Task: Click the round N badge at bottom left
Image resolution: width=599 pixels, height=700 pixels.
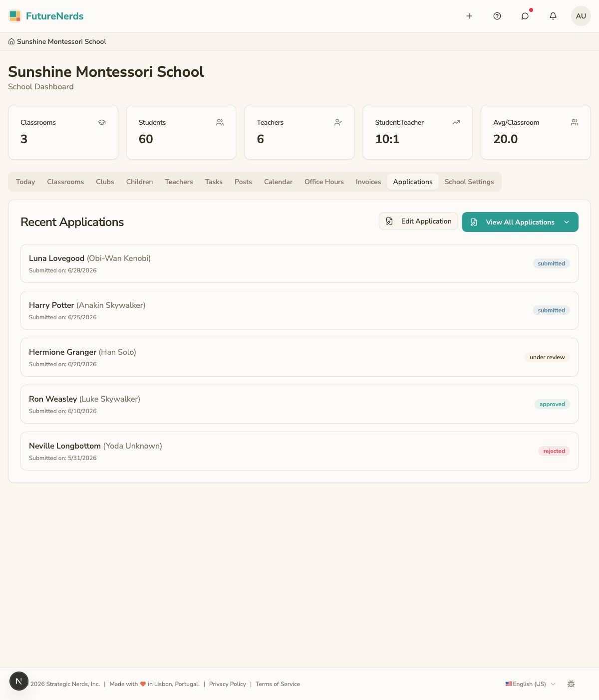Action: (x=19, y=681)
